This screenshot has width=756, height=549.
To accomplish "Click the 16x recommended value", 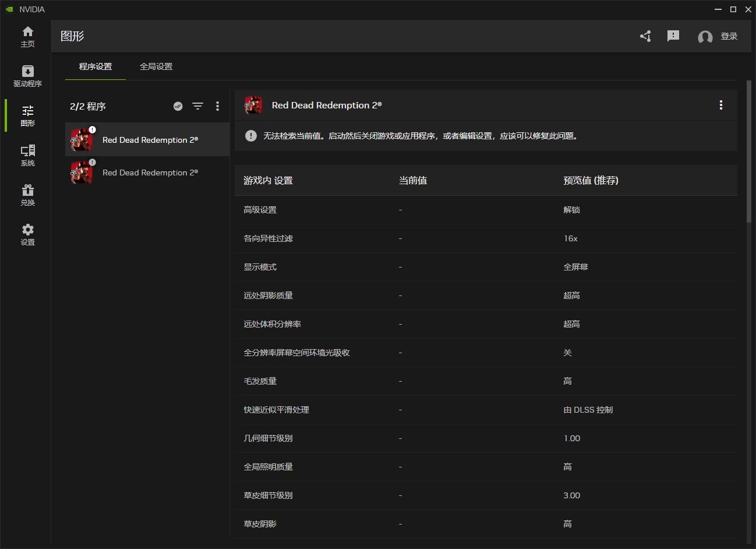I will pyautogui.click(x=571, y=238).
